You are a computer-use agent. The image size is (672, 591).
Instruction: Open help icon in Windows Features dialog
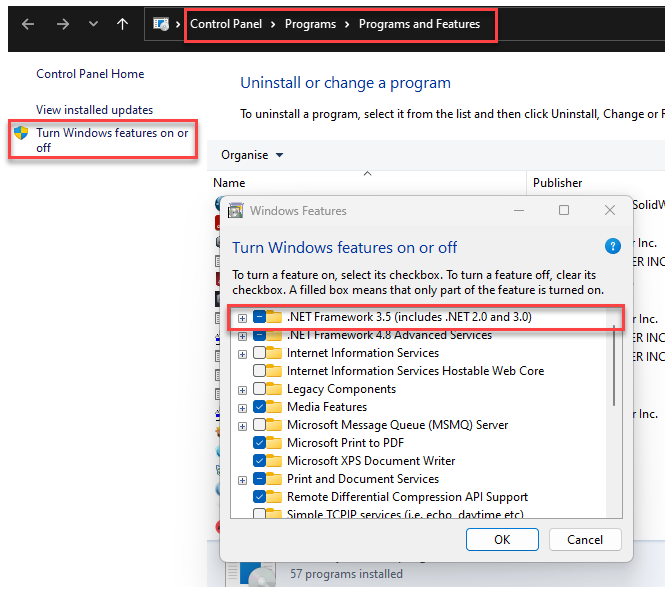[x=612, y=246]
